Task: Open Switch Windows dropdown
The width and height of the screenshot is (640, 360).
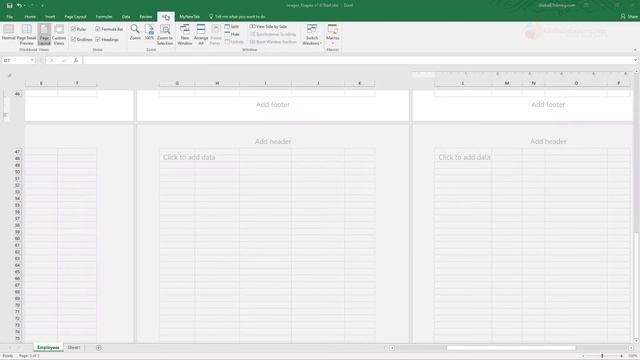Action: 312,34
